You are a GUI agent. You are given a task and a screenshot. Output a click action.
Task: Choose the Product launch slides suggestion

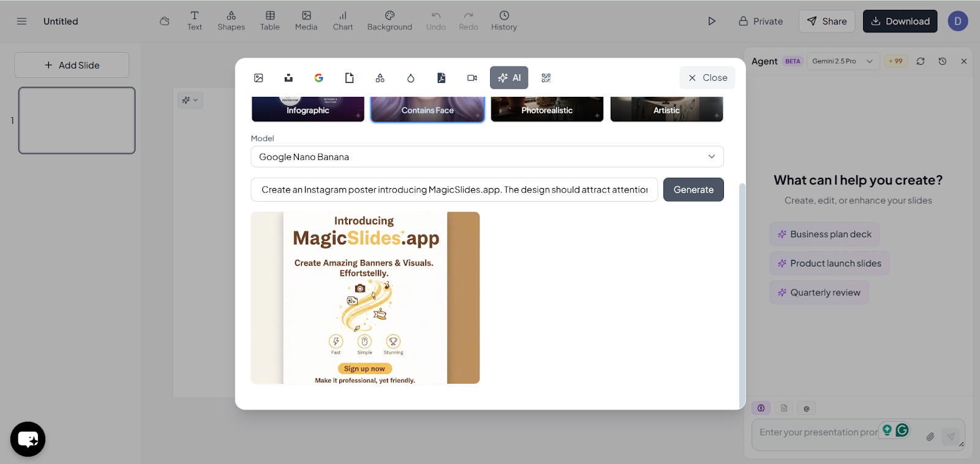point(829,264)
